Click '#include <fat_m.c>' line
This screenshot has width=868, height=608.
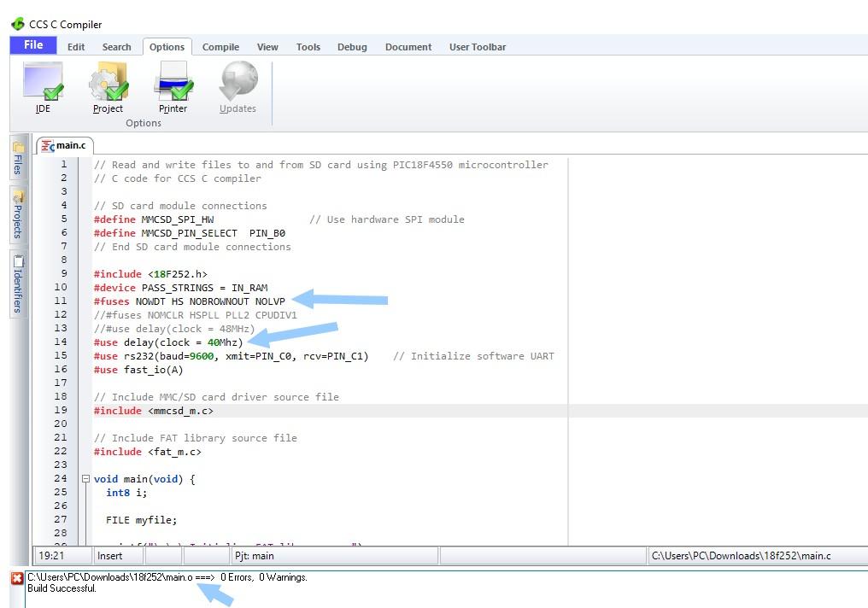(x=147, y=452)
